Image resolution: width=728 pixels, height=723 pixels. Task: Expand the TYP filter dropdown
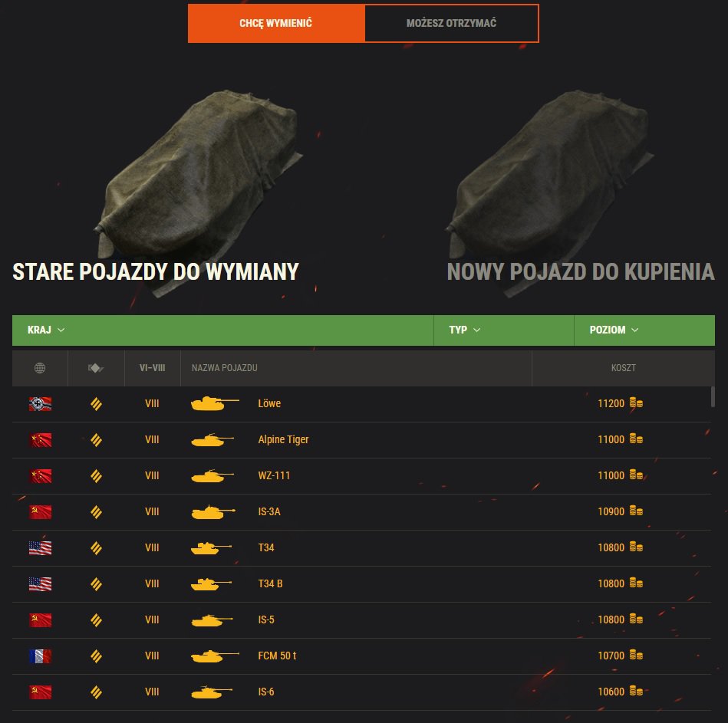pos(464,330)
